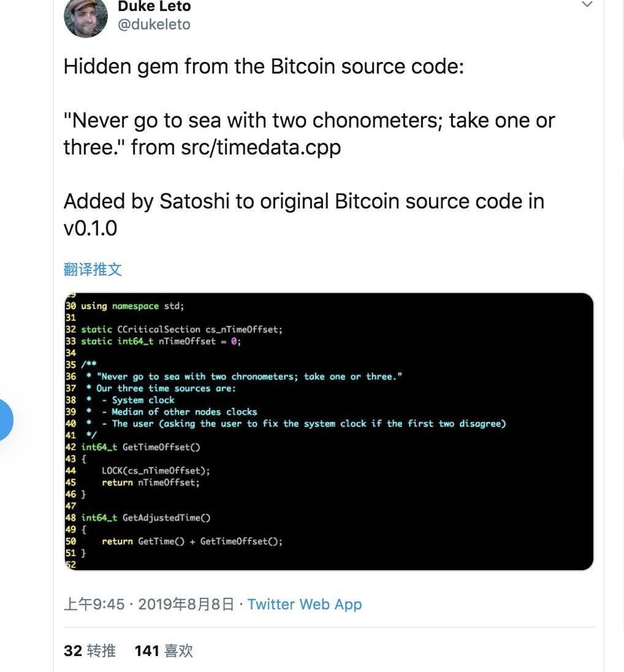The image size is (624, 672).
Task: Open the @dukeleto handle link
Action: tap(154, 25)
